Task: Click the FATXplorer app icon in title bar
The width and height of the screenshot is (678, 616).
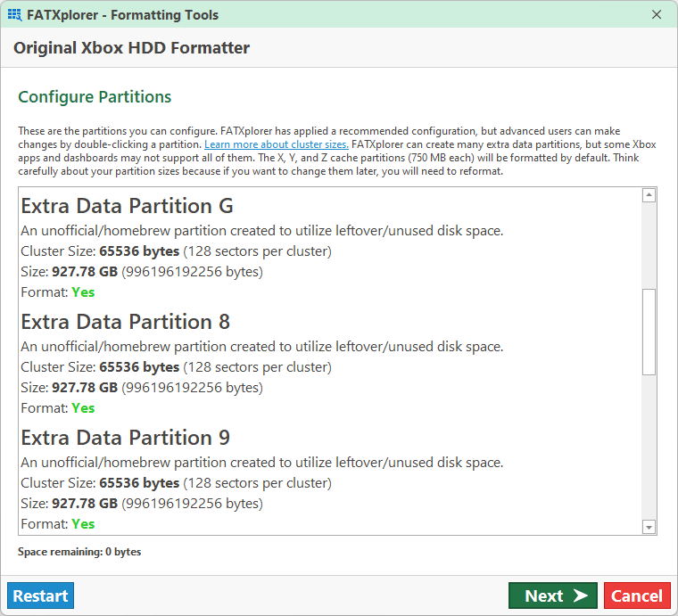Action: tap(14, 14)
